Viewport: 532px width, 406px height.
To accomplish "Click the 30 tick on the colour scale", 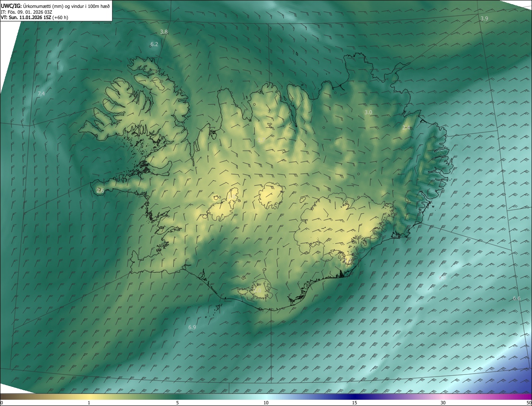I will coord(443,403).
